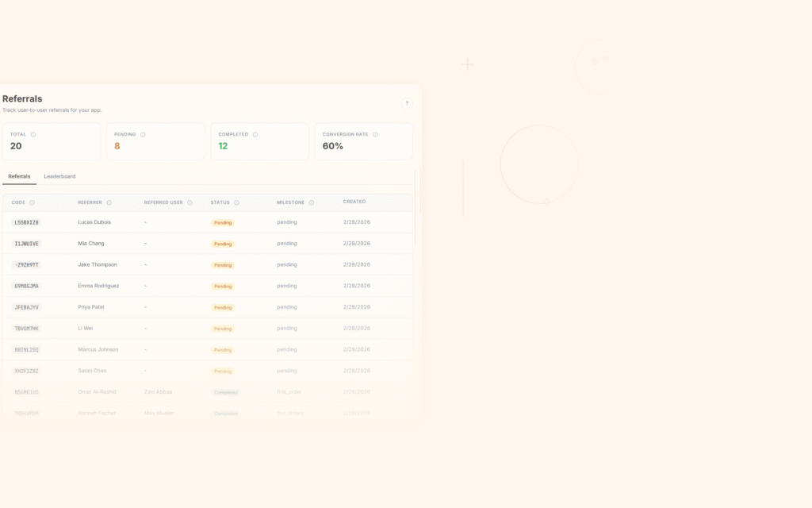Screen dimensions: 812x508
Task: Click referred user Zain Abbas
Action: (158, 392)
